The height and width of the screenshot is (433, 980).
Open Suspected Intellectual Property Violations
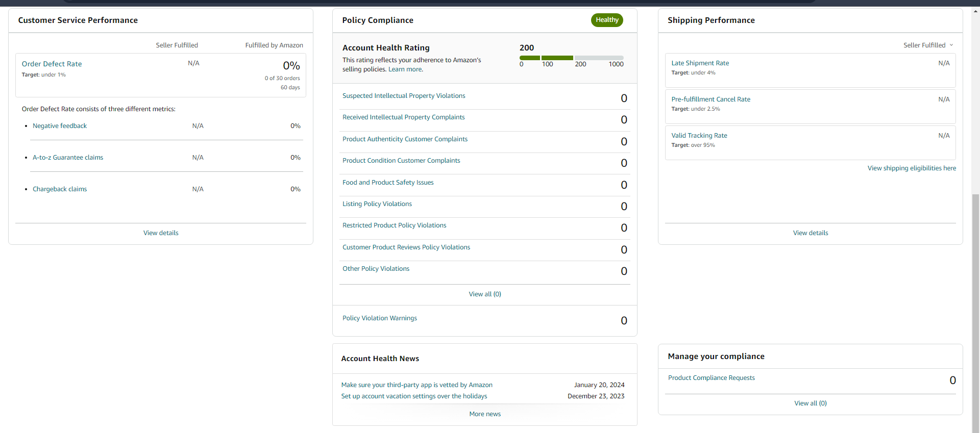[x=404, y=96]
